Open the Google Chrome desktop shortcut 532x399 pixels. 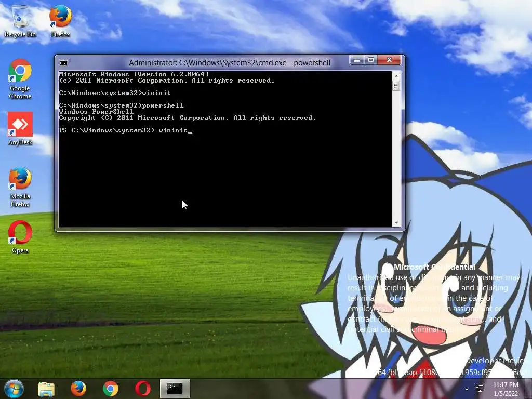[20, 79]
